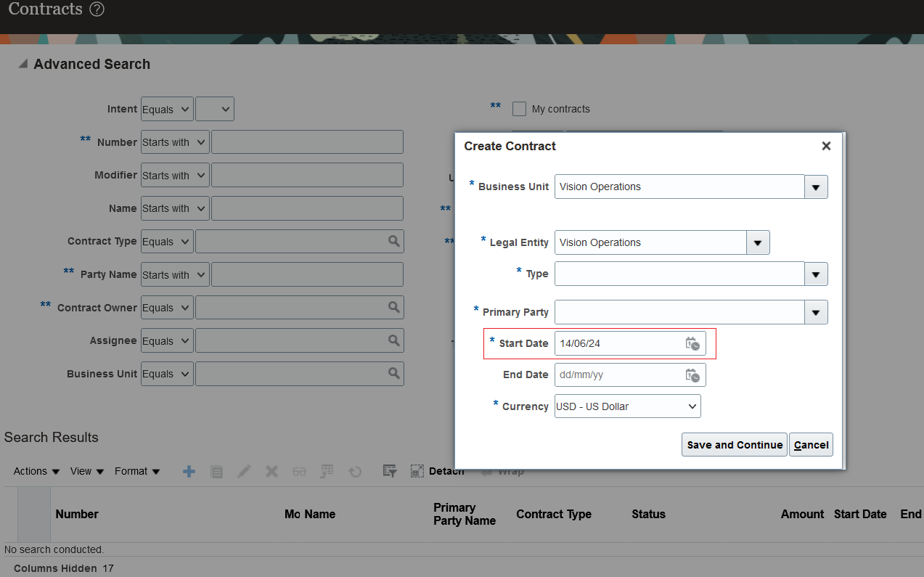924x577 pixels.
Task: Click the Columns Hidden 17 text
Action: click(x=64, y=568)
